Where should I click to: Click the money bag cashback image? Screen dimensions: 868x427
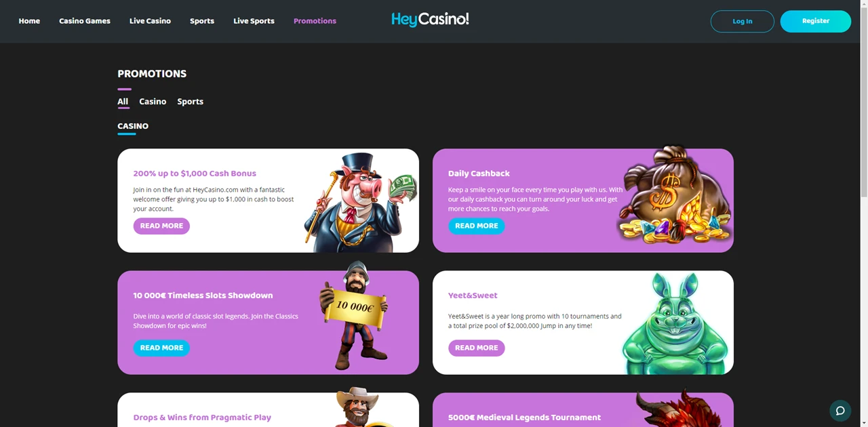674,195
